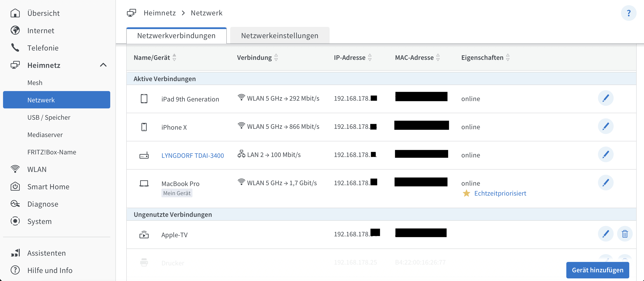Click Gerät hinzufügen button

click(597, 270)
